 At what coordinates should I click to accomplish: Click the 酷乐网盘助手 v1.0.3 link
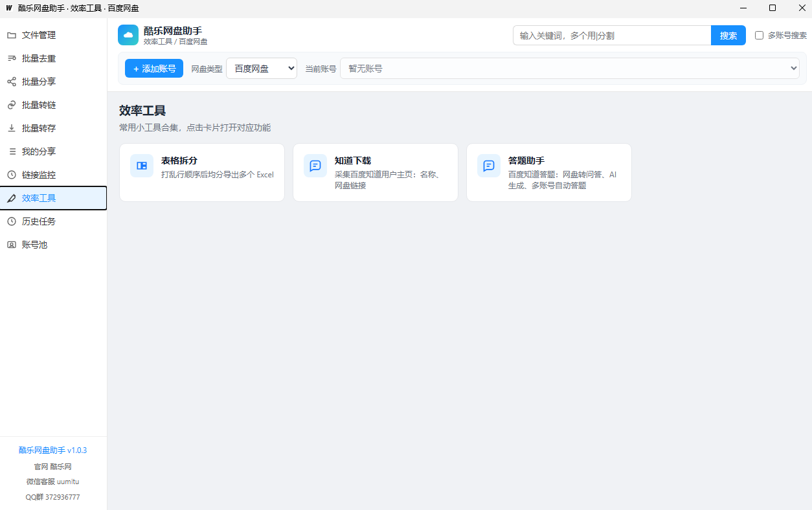53,450
